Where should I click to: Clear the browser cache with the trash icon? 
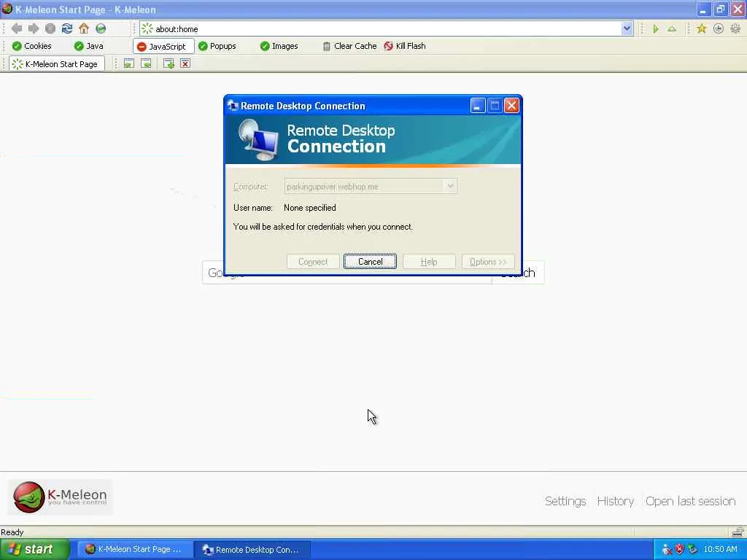(349, 46)
